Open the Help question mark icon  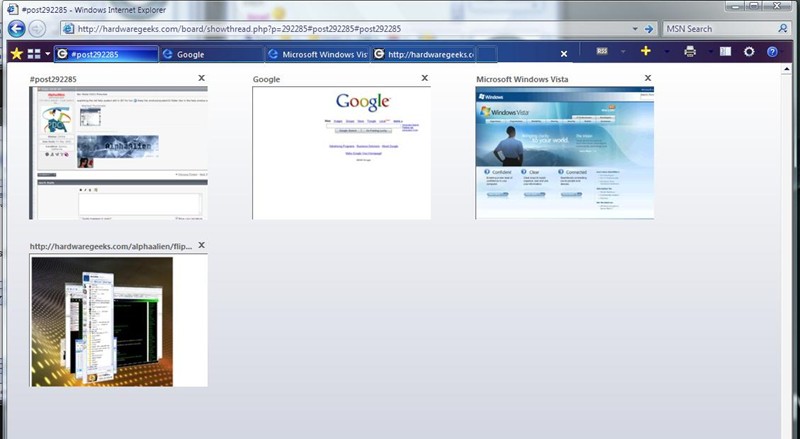point(772,52)
